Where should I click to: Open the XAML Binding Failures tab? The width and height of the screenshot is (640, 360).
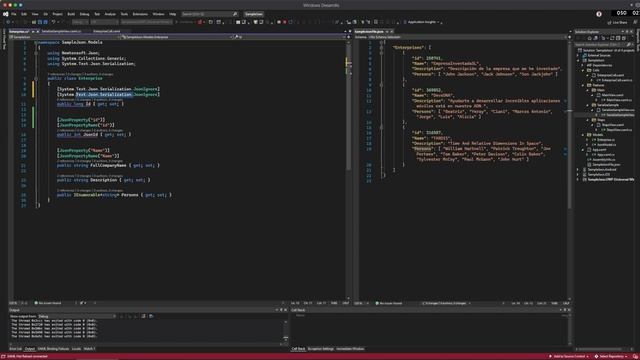click(53, 349)
